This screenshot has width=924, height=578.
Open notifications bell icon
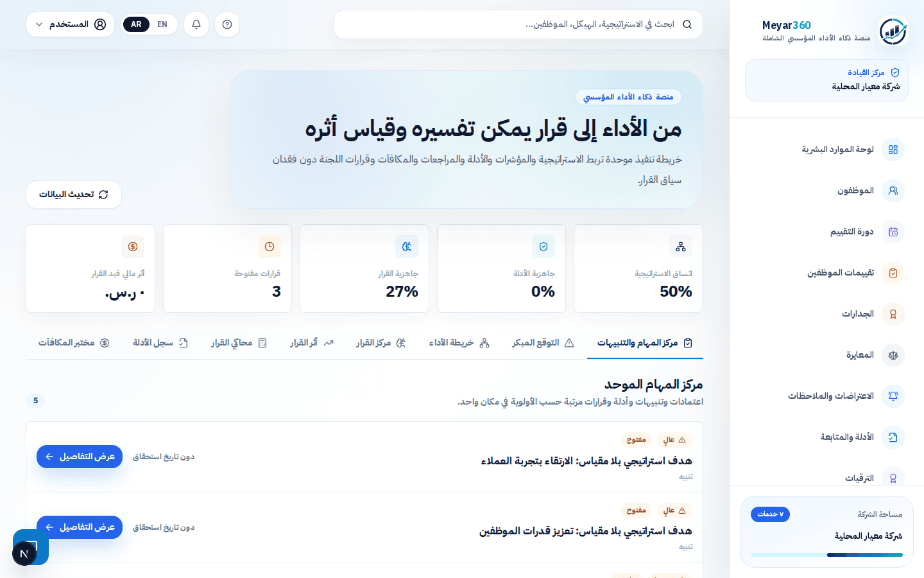point(196,24)
